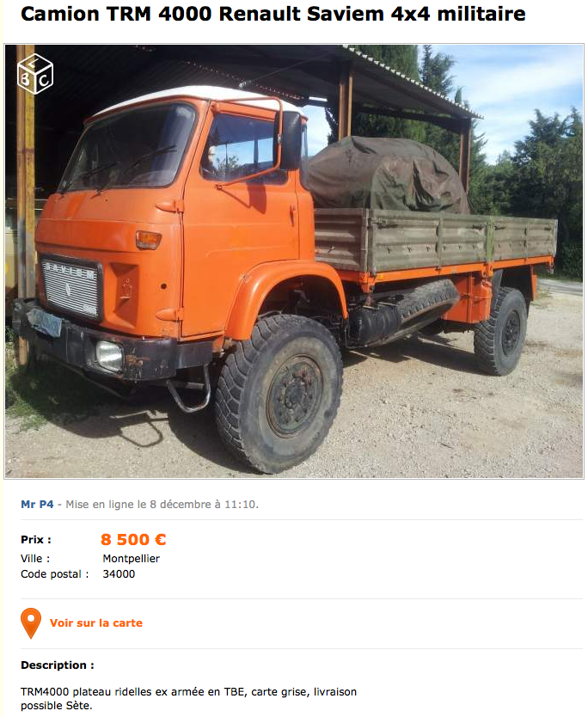
Task: Click the tarp-covered load on truck bed
Action: point(385,176)
